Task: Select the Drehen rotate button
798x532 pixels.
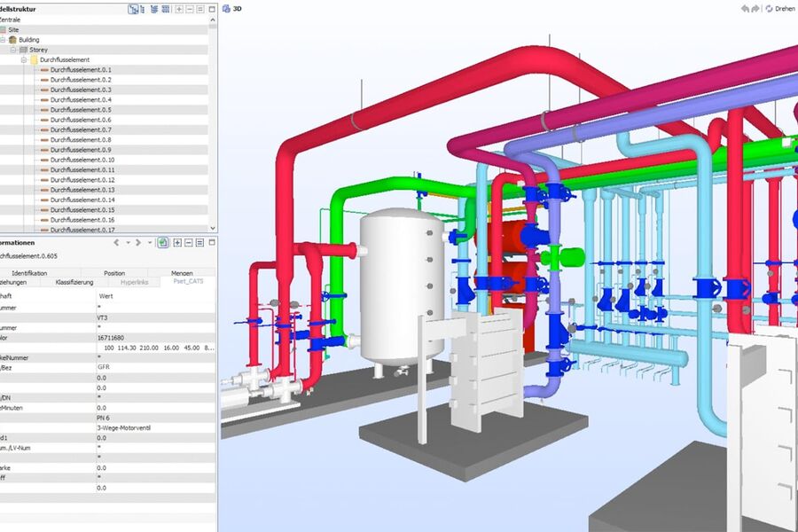Action: [780, 9]
